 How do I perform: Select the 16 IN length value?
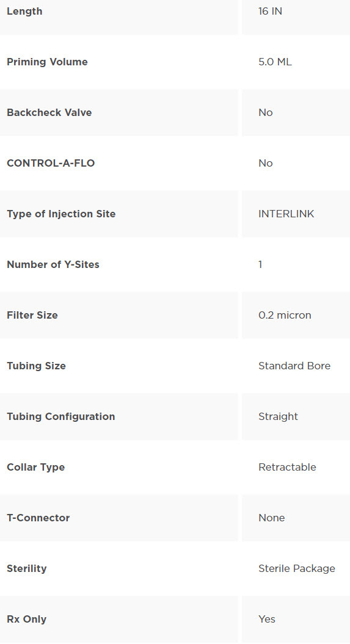coord(270,12)
